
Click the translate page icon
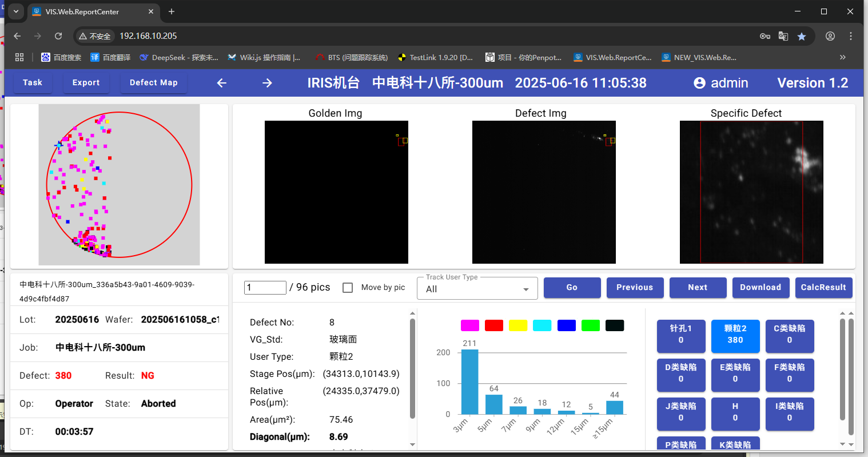(x=783, y=36)
